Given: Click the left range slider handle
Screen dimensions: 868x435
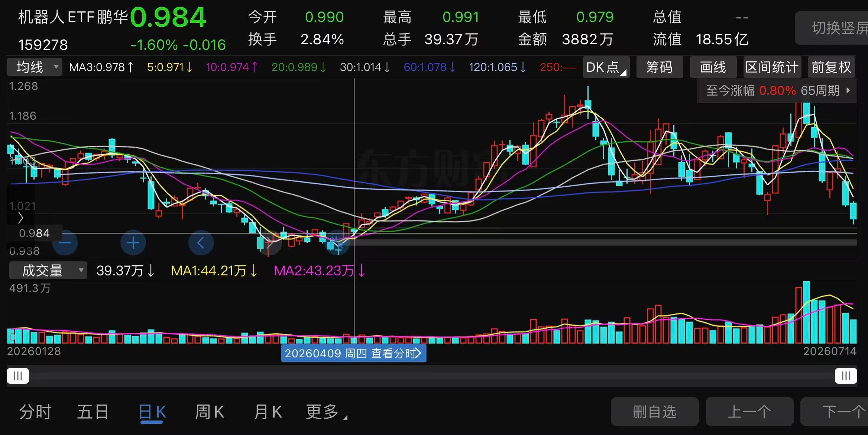Looking at the screenshot, I should pyautogui.click(x=18, y=376).
